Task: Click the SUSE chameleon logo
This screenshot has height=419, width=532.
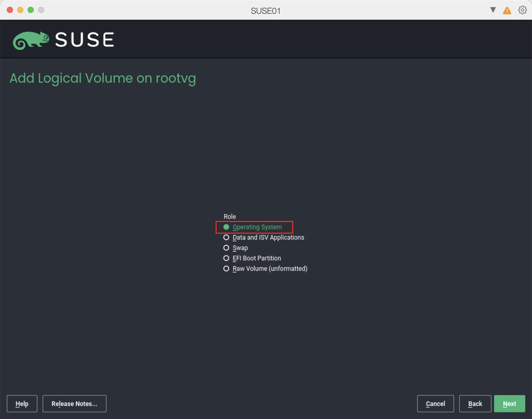Action: (31, 40)
